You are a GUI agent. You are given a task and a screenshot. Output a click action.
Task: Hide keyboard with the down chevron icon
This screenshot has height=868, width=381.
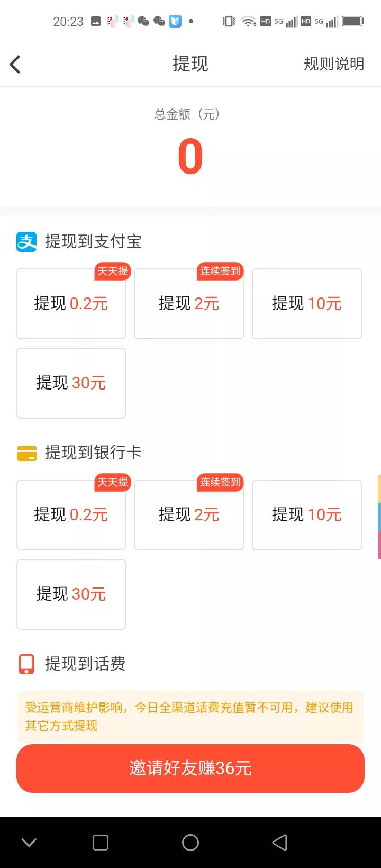pos(29,842)
